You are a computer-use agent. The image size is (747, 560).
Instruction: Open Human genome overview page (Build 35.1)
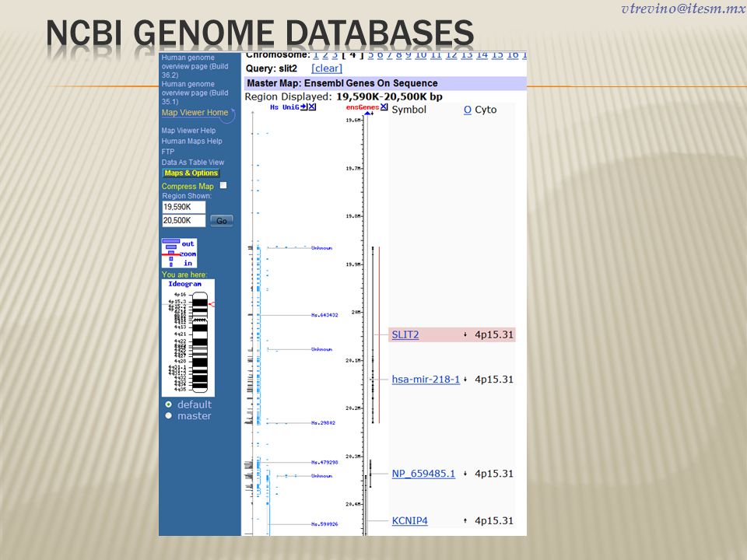(195, 93)
